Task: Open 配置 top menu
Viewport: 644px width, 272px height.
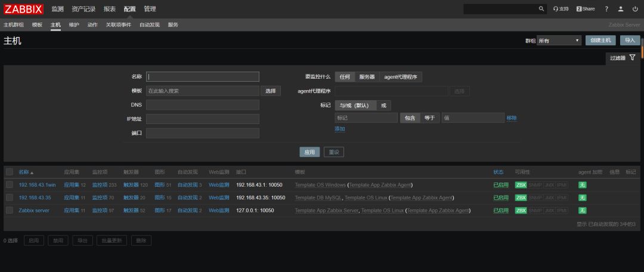Action: (x=130, y=9)
